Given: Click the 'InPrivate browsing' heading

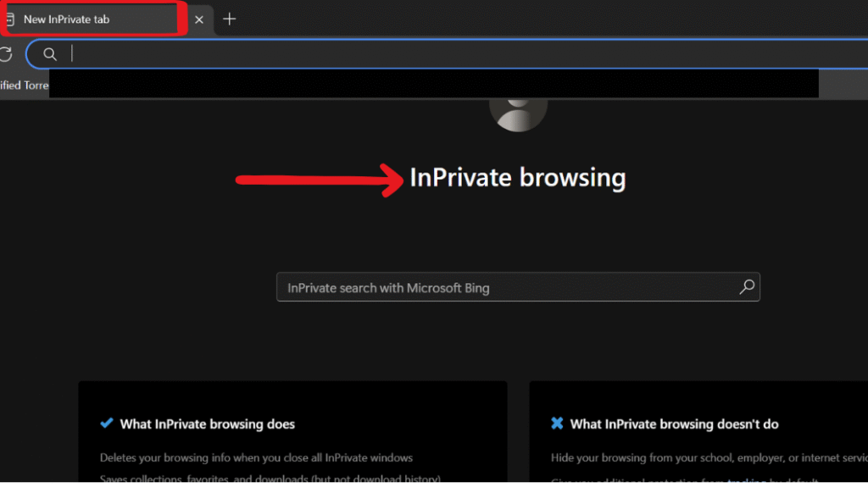Looking at the screenshot, I should tap(518, 178).
